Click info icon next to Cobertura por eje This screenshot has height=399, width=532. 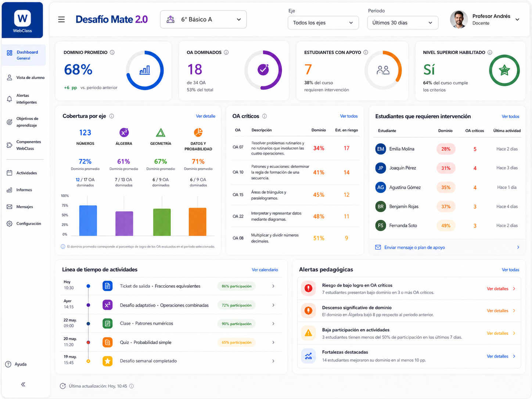[112, 116]
